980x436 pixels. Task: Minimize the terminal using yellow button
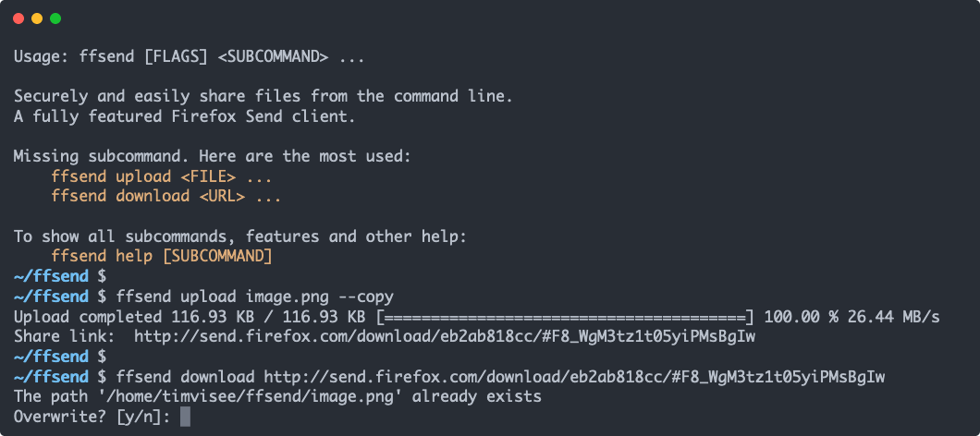click(37, 18)
